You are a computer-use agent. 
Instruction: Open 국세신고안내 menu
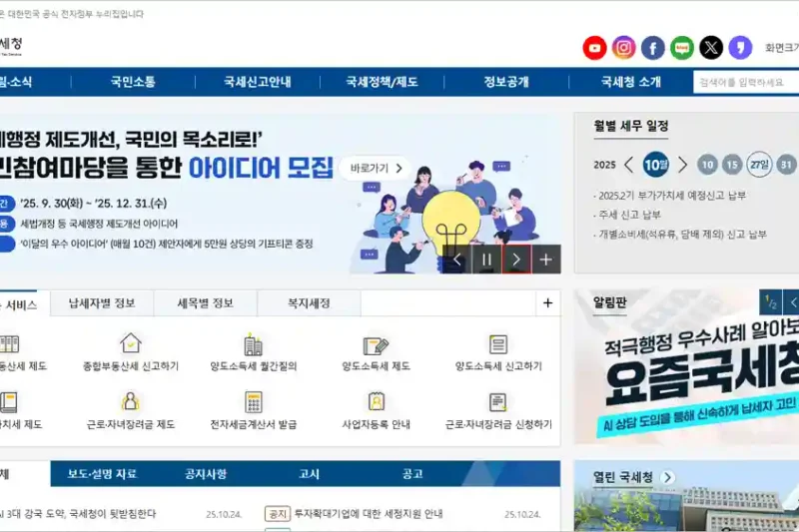258,82
